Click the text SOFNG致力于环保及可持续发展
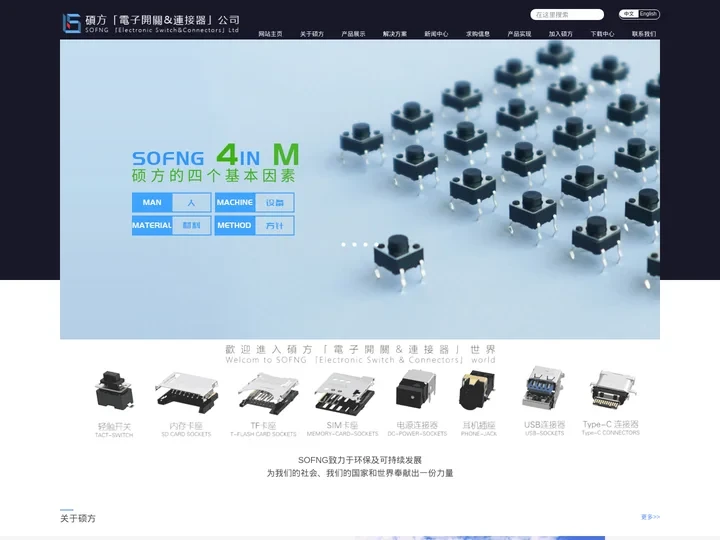Screen dimensions: 720x540 click(x=360, y=460)
